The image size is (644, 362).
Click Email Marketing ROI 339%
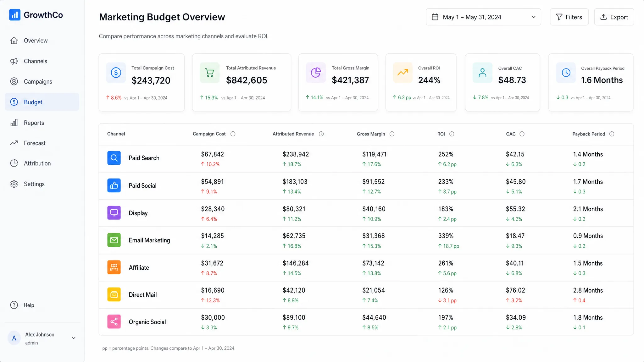pyautogui.click(x=446, y=236)
